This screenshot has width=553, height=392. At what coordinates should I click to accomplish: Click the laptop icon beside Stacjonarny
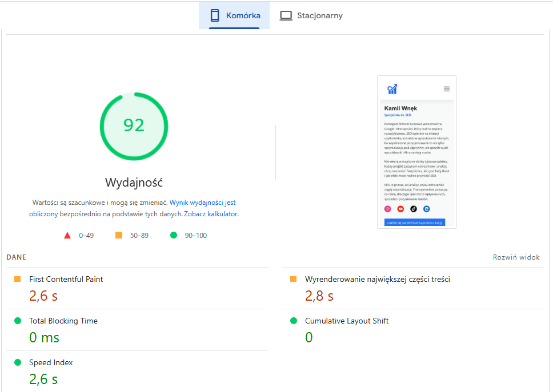(286, 15)
